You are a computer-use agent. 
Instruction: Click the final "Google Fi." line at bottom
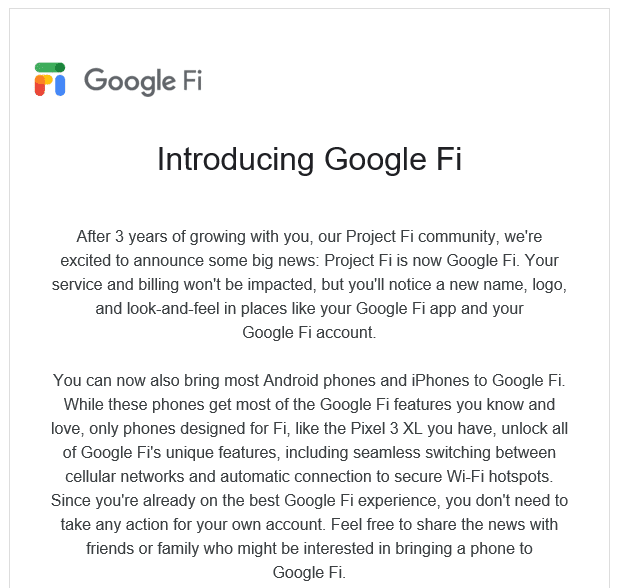[309, 571]
